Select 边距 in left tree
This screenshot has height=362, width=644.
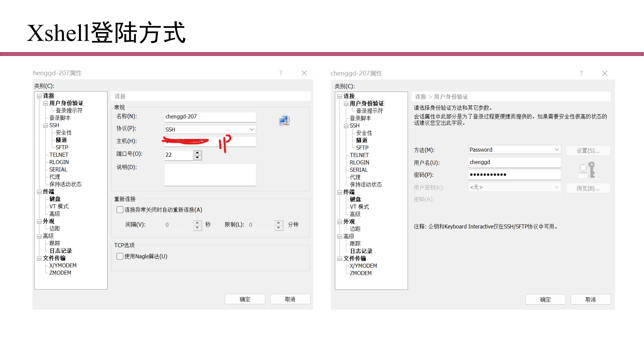[55, 229]
